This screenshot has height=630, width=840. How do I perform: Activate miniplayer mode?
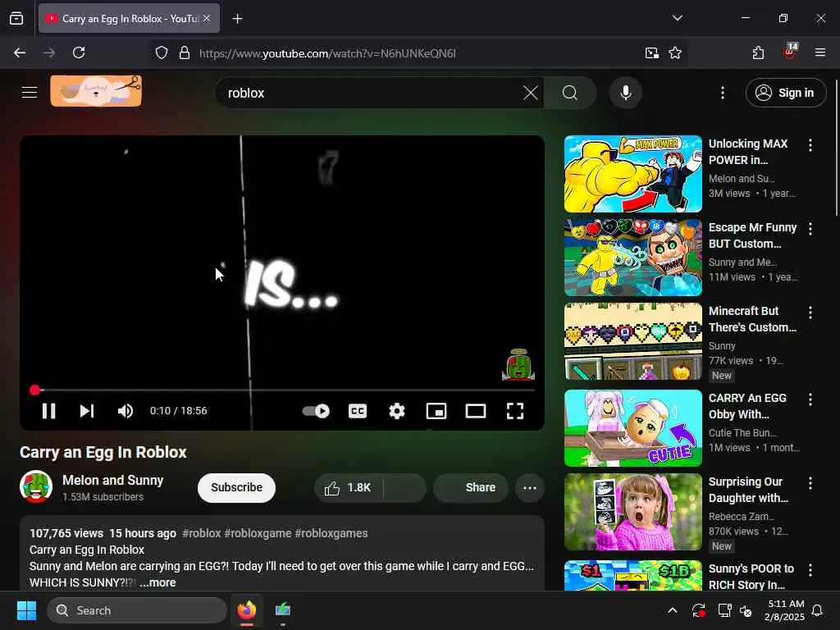click(x=436, y=411)
